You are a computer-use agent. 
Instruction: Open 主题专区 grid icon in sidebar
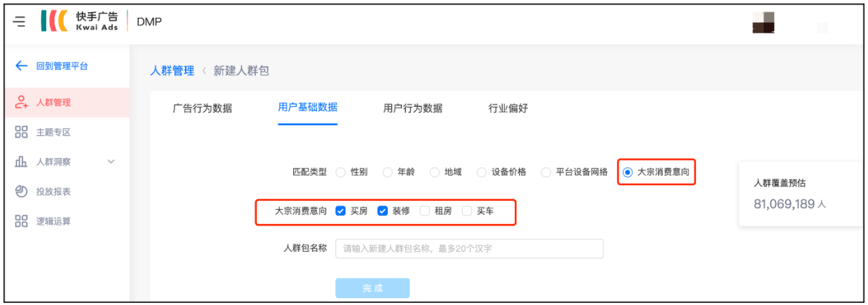(x=21, y=132)
